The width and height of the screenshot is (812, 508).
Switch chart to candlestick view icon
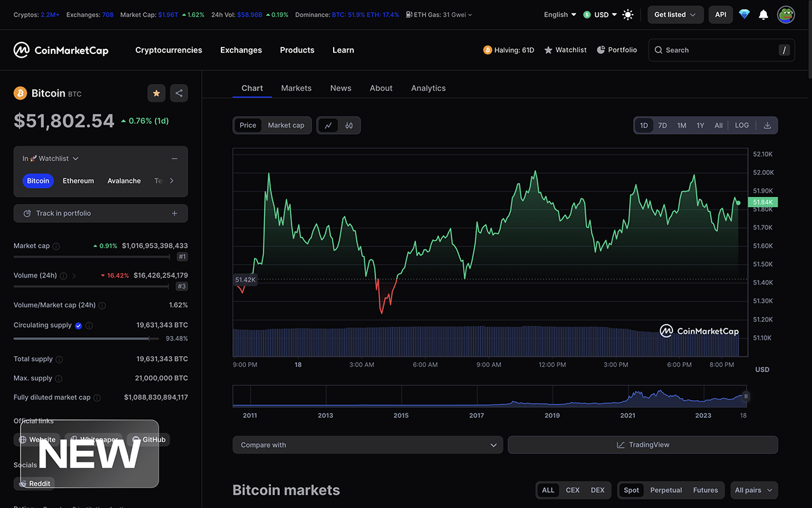[349, 125]
